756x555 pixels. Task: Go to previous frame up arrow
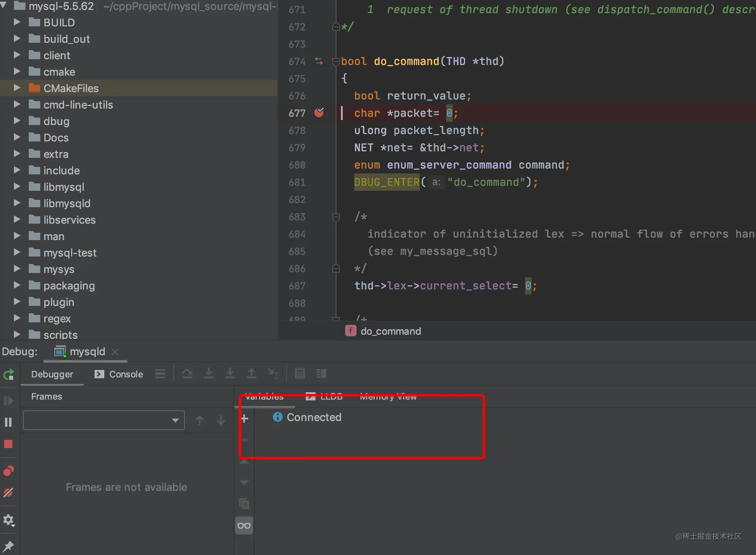tap(200, 420)
